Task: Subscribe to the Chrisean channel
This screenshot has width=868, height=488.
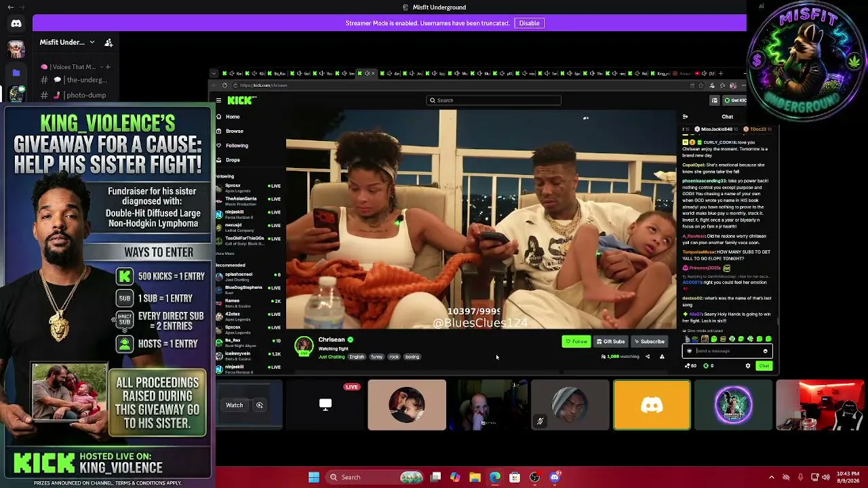Action: (x=650, y=342)
